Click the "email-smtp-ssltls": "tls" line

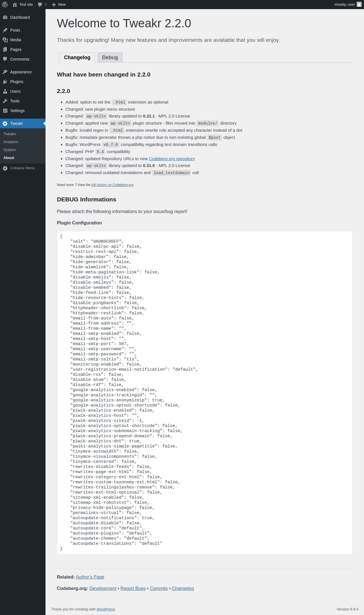click(x=105, y=359)
